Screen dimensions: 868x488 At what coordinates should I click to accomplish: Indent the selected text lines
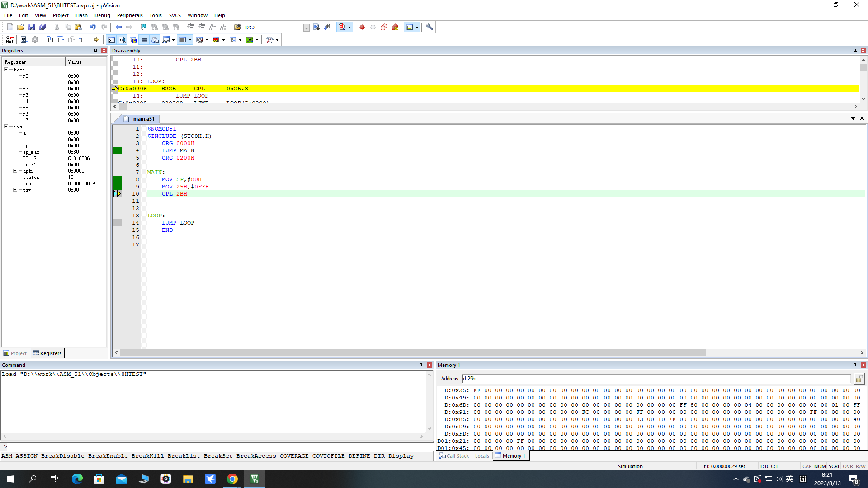point(191,27)
